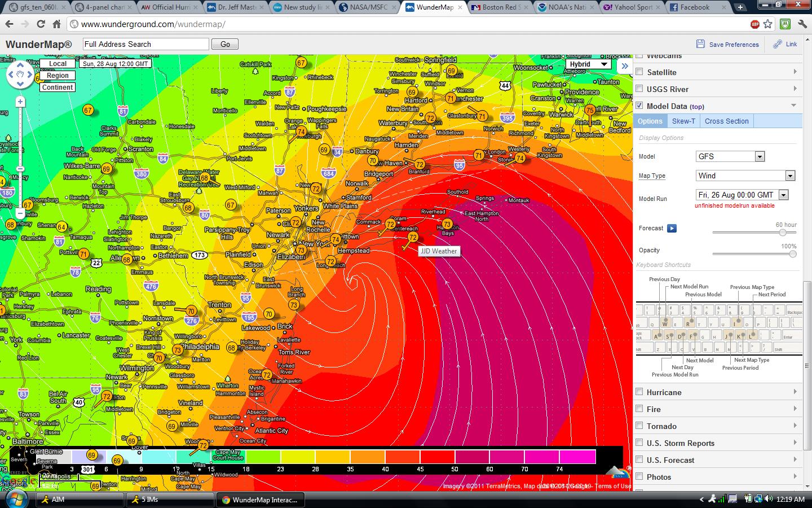Switch to the NASA/MSFC browser tab
812x508 pixels.
(x=367, y=7)
